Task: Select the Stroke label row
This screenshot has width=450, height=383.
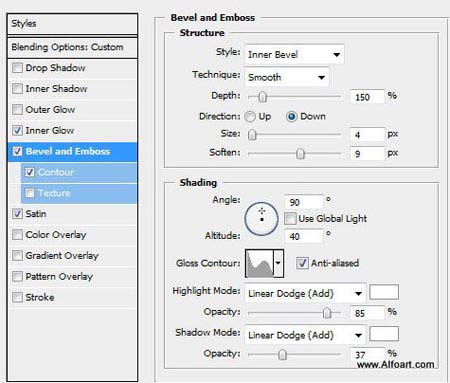Action: point(72,297)
